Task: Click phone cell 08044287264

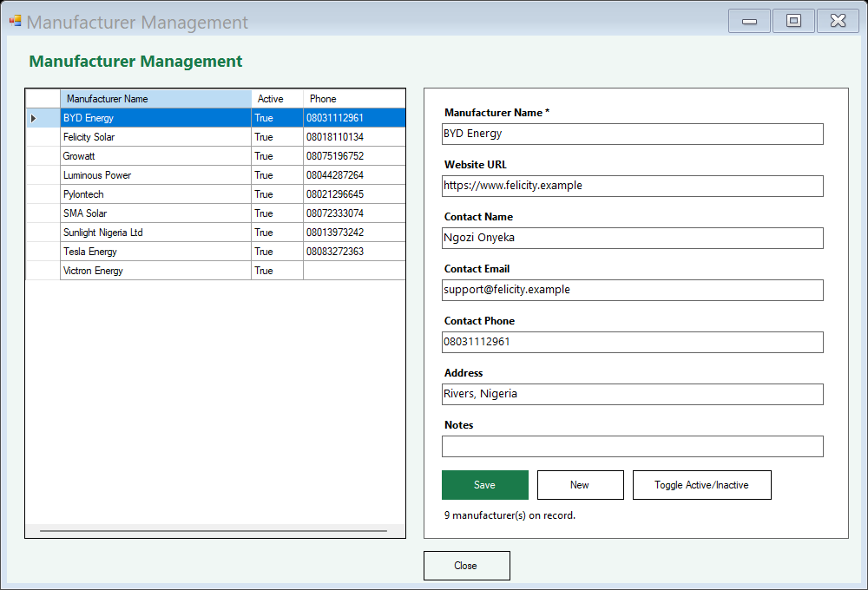Action: (354, 175)
